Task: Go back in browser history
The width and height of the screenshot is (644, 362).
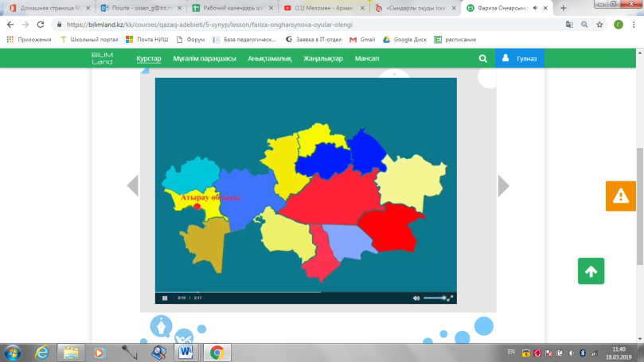Action: pyautogui.click(x=10, y=25)
